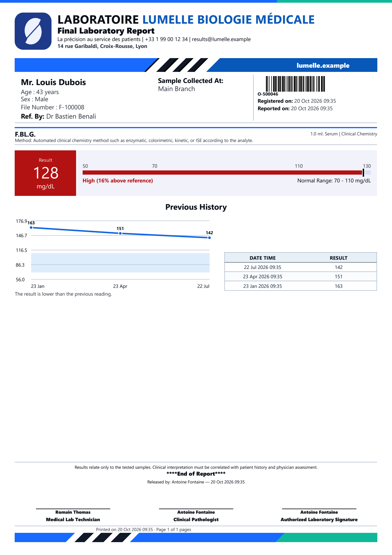This screenshot has height=555, width=392.
Task: Select the Reported on date line
Action: (295, 108)
